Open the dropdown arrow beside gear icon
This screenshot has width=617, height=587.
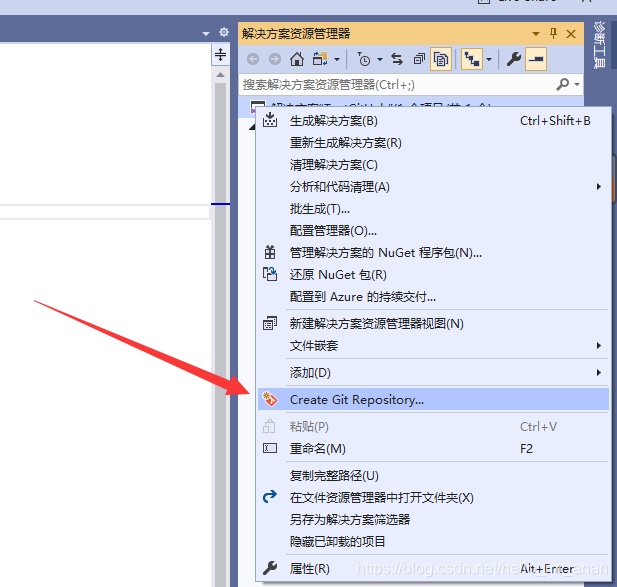pyautogui.click(x=206, y=34)
